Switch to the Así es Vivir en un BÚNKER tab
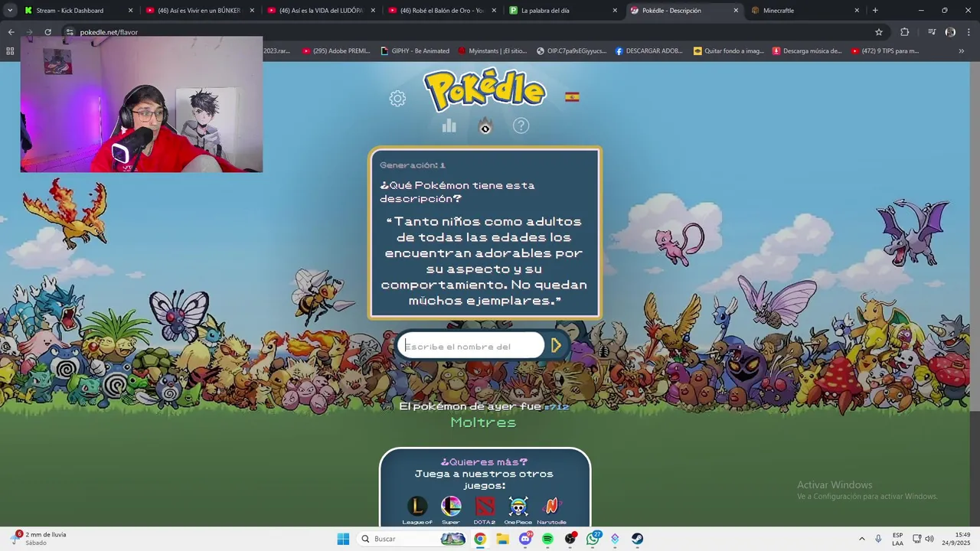 coord(199,11)
